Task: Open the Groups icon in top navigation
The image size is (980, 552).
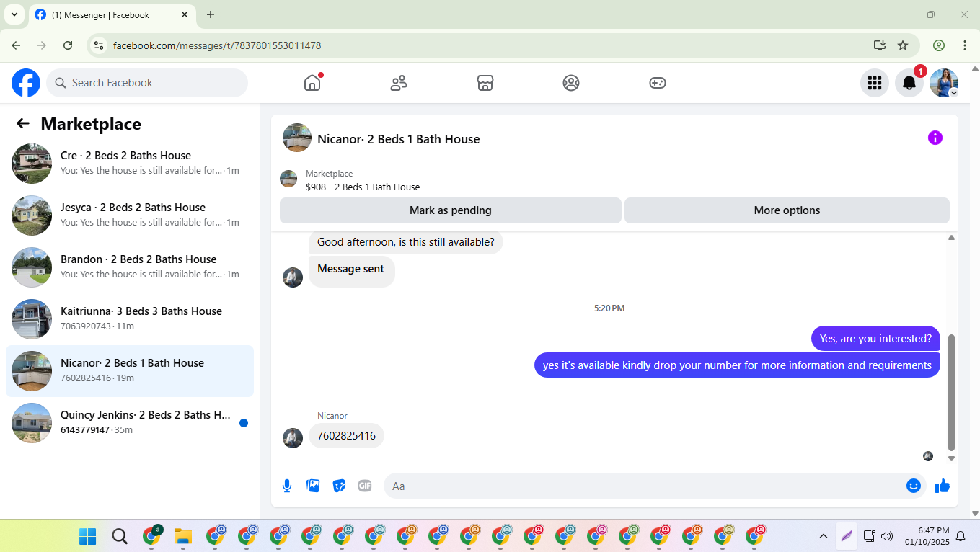Action: coord(571,83)
